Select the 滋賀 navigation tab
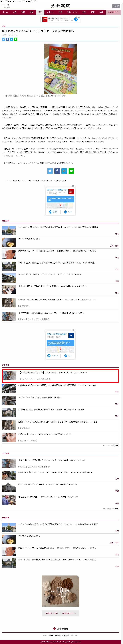The width and height of the screenshot is (123, 644). point(31,12)
